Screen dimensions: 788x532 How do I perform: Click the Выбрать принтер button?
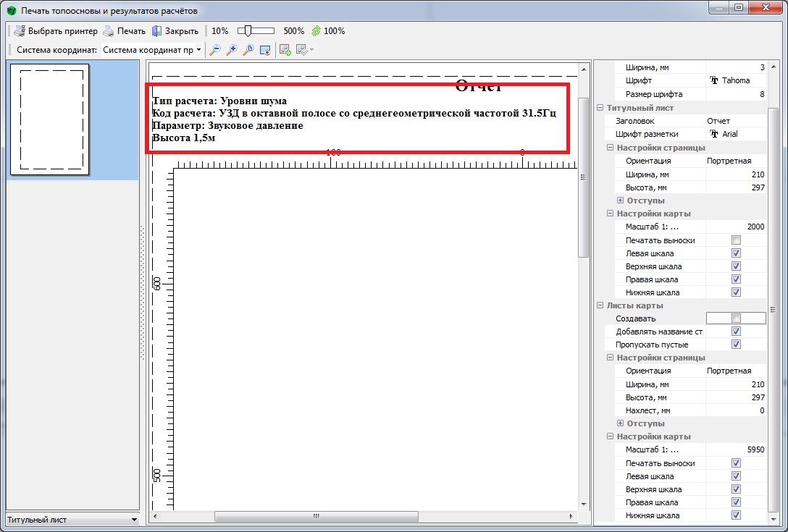[x=55, y=31]
